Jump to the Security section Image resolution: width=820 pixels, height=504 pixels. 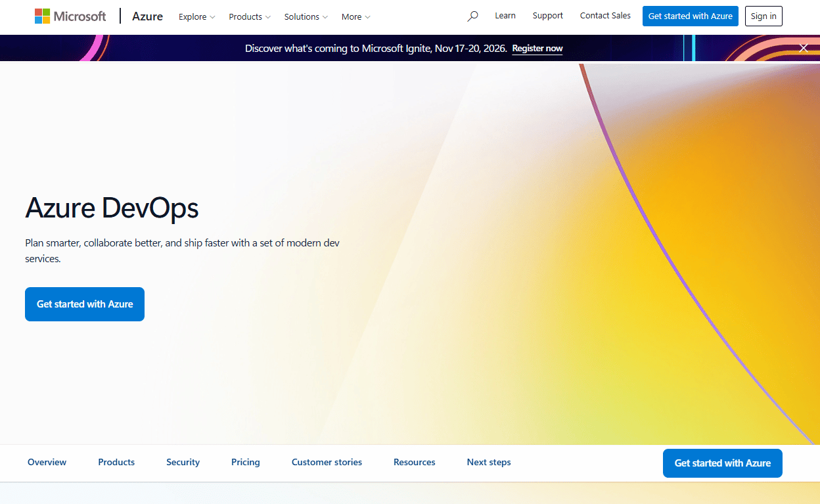[x=183, y=462]
